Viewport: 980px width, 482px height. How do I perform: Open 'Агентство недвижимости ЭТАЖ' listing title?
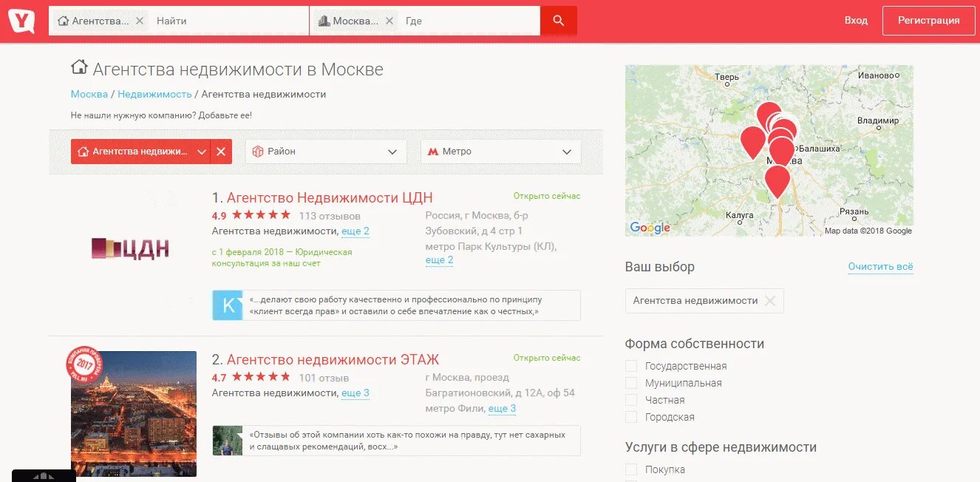(333, 360)
